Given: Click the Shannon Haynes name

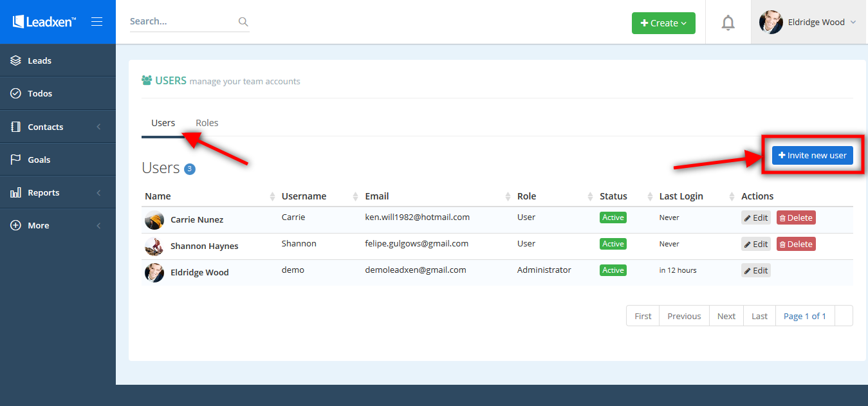Looking at the screenshot, I should click(204, 246).
